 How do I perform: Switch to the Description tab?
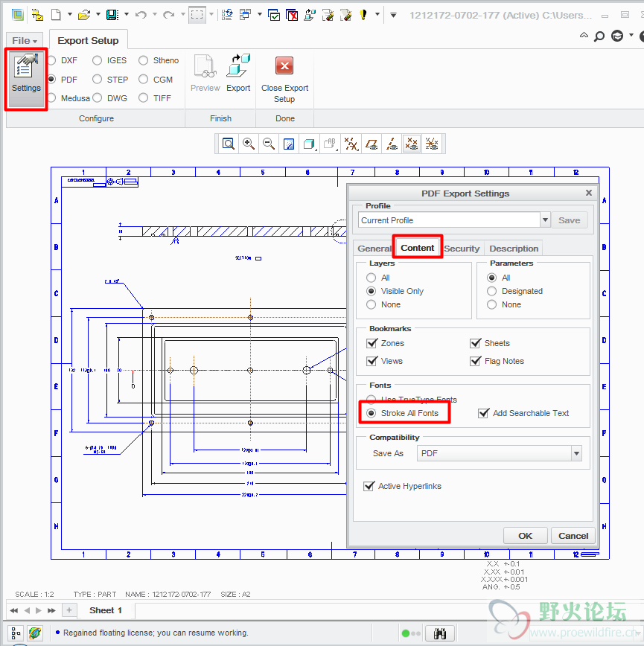(514, 249)
